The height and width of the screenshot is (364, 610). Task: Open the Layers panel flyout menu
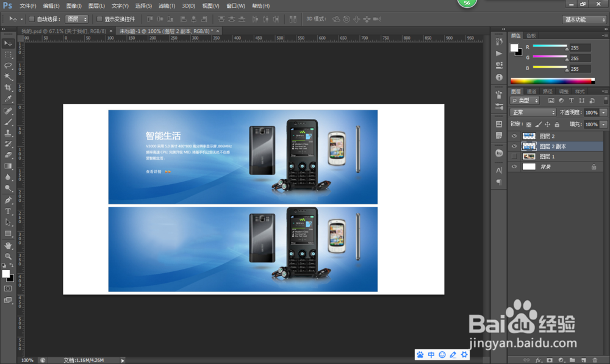(605, 91)
